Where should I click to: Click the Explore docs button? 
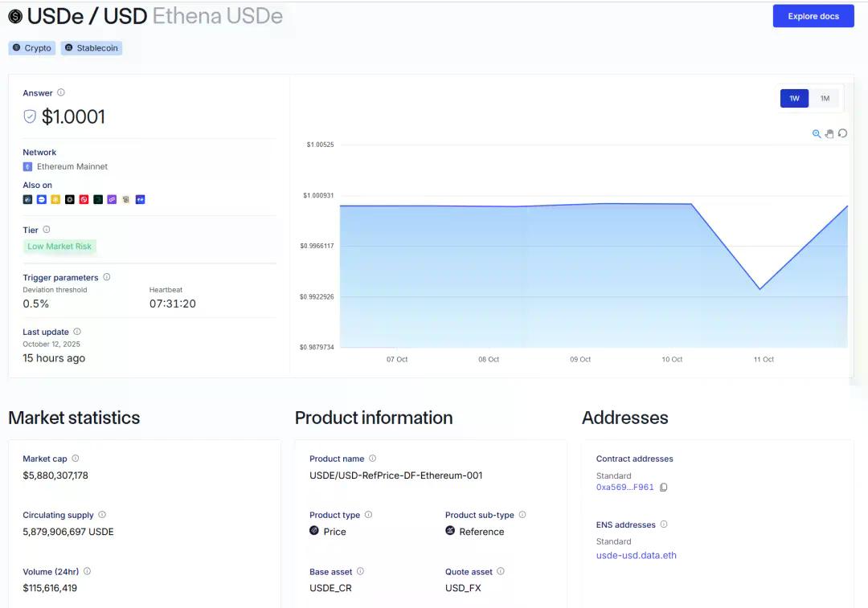[813, 16]
